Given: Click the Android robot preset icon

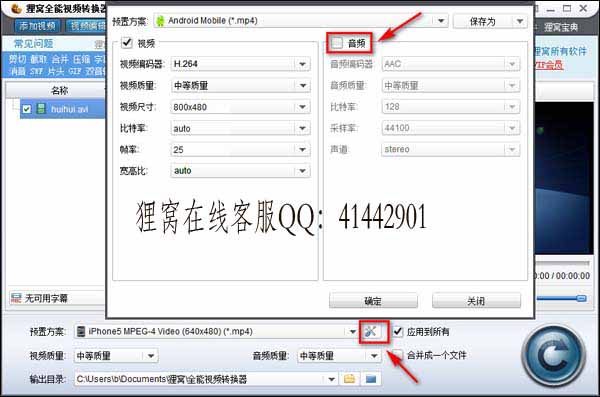Looking at the screenshot, I should [160, 21].
